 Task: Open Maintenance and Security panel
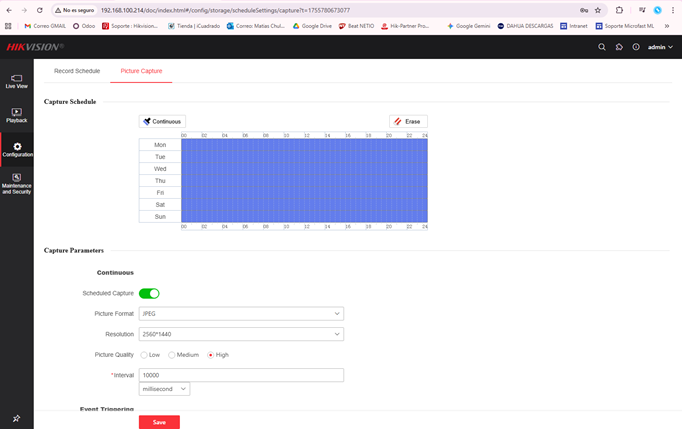(16, 182)
